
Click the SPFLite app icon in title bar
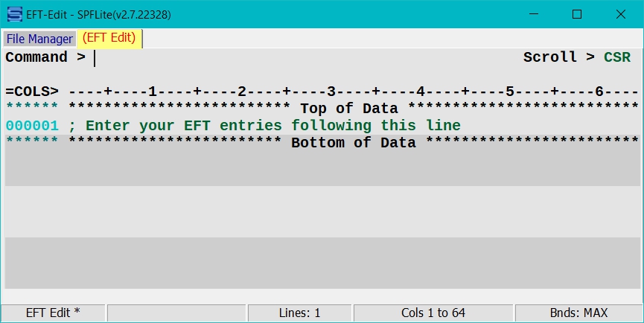click(15, 15)
